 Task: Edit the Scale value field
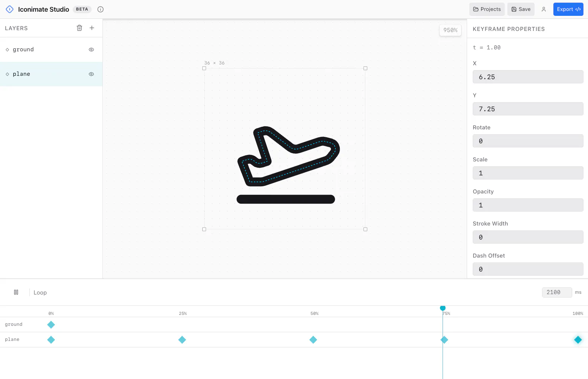[528, 173]
